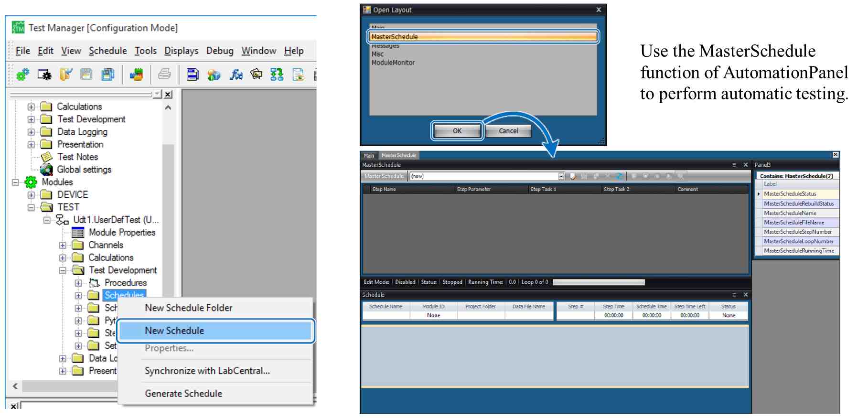The width and height of the screenshot is (868, 418).
Task: Click the disk save icon in MasterSchedule toolbar
Action: (x=584, y=176)
